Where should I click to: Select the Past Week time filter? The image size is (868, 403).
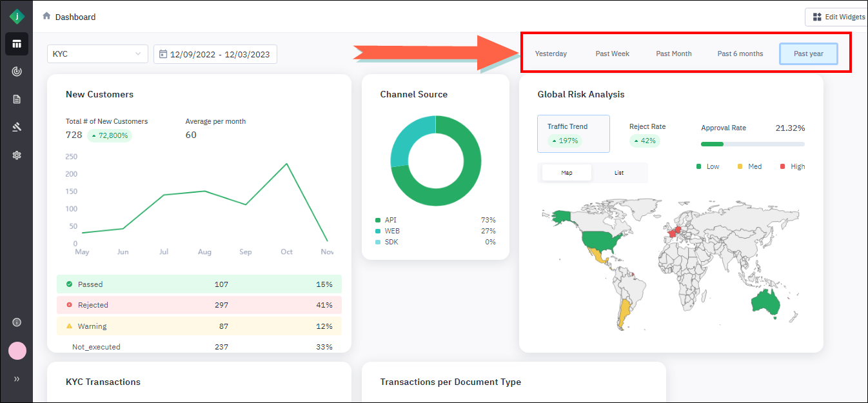[x=612, y=54]
